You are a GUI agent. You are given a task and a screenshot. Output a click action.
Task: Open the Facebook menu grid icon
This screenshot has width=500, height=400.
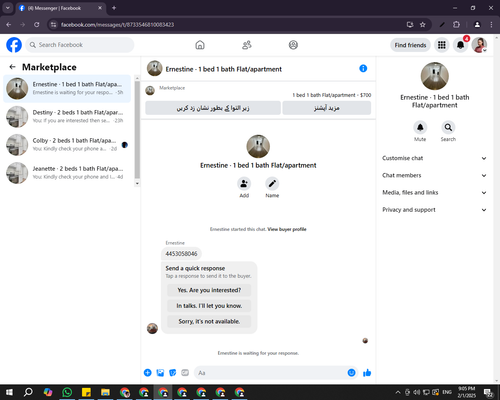442,45
